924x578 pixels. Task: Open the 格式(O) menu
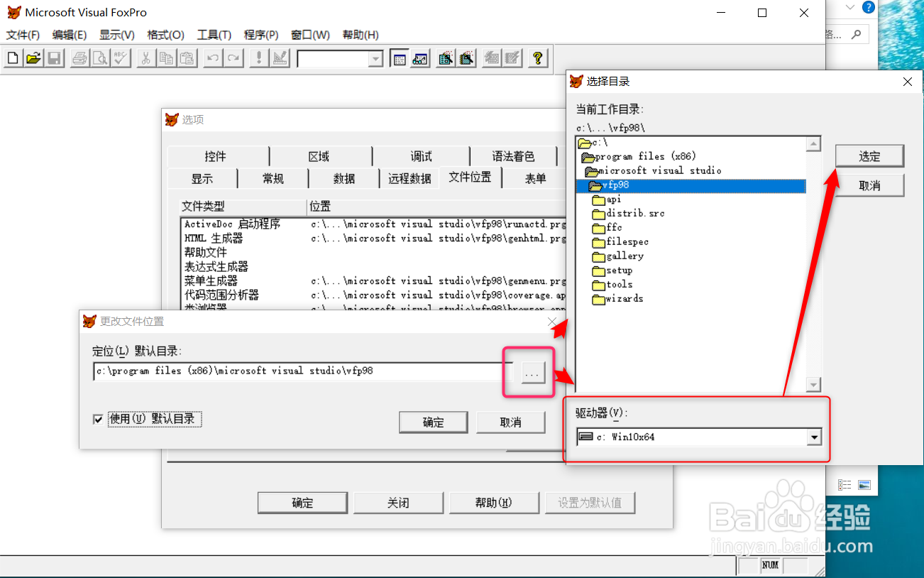tap(165, 35)
